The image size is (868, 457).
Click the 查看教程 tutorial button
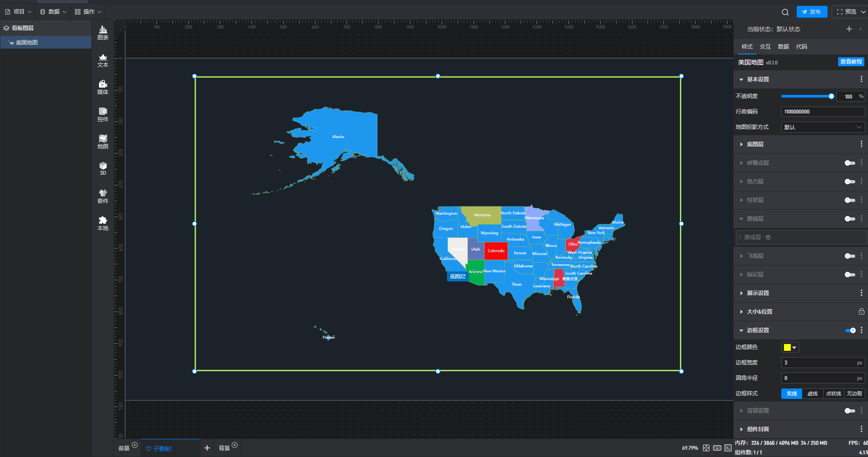coord(851,62)
